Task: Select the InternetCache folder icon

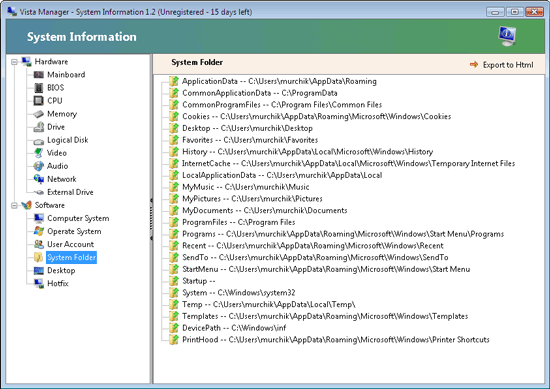Action: click(x=174, y=163)
